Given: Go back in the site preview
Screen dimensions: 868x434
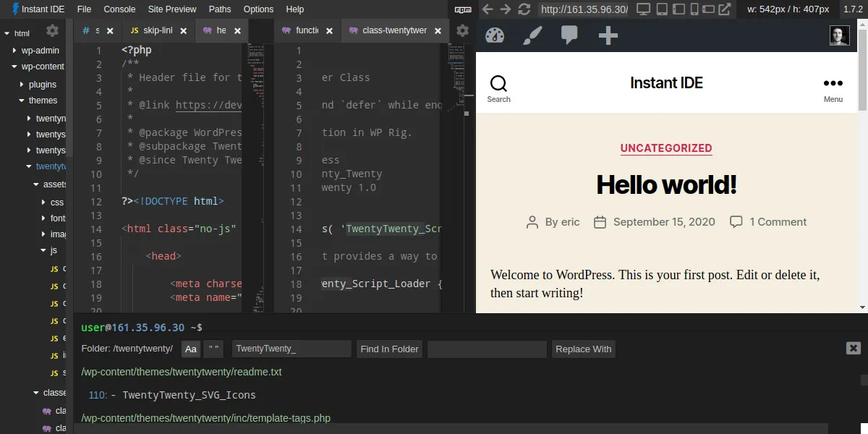Looking at the screenshot, I should tap(488, 9).
